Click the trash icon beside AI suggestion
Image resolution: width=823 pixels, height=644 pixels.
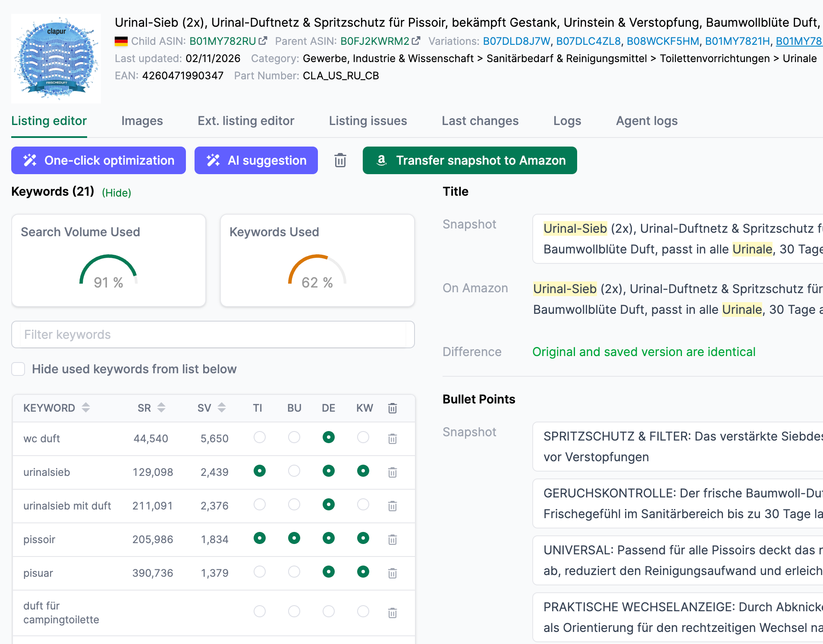click(x=340, y=160)
